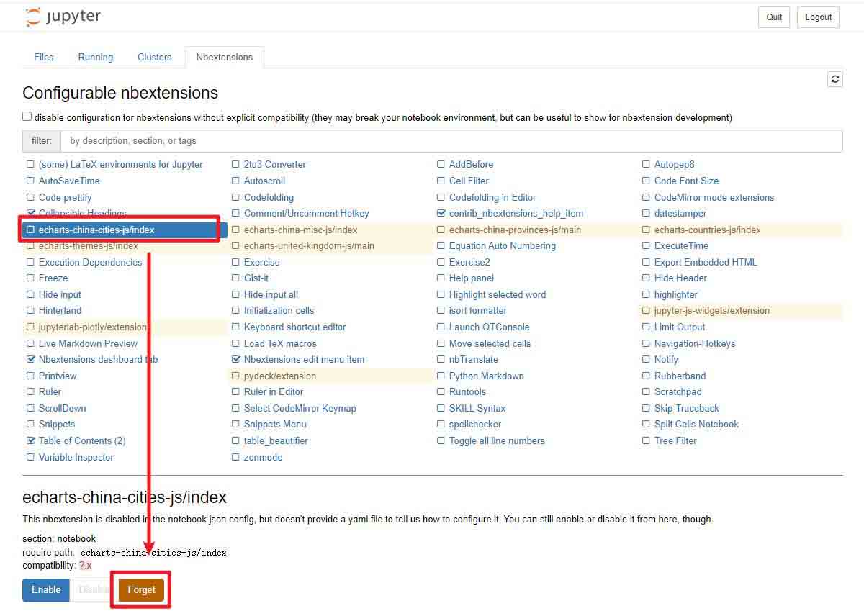The image size is (864, 616).
Task: Uncheck Table of Contents (2)
Action: click(30, 440)
